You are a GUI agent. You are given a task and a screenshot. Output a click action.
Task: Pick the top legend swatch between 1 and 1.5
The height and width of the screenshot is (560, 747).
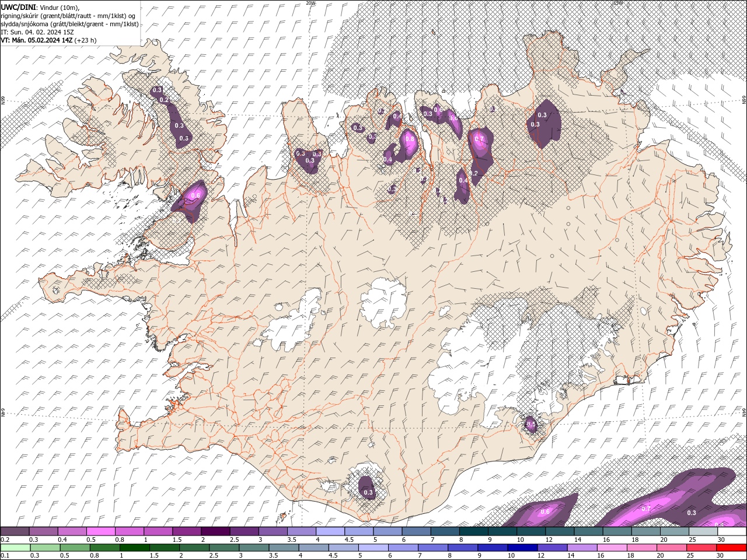click(158, 531)
